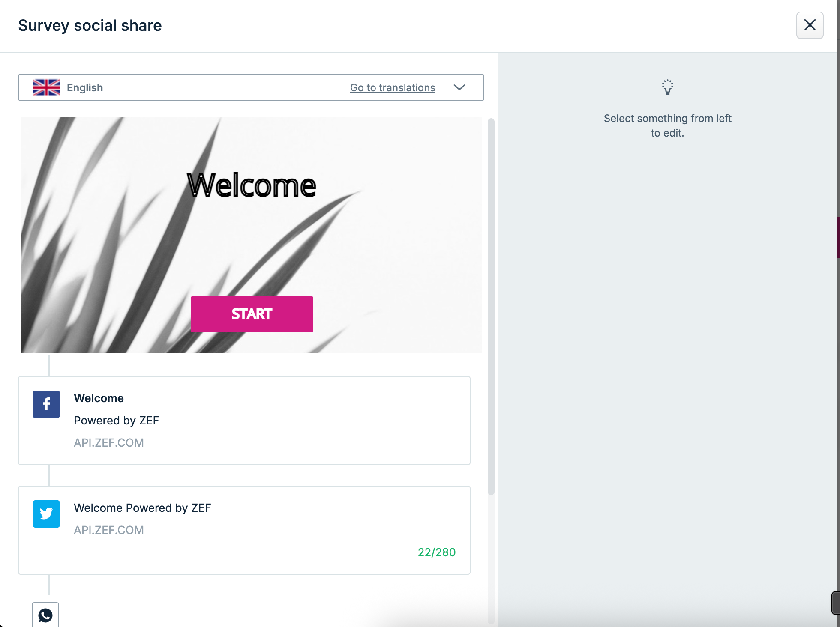Image resolution: width=840 pixels, height=627 pixels.
Task: Edit tweet text Welcome Powered by ZEF
Action: click(x=142, y=508)
